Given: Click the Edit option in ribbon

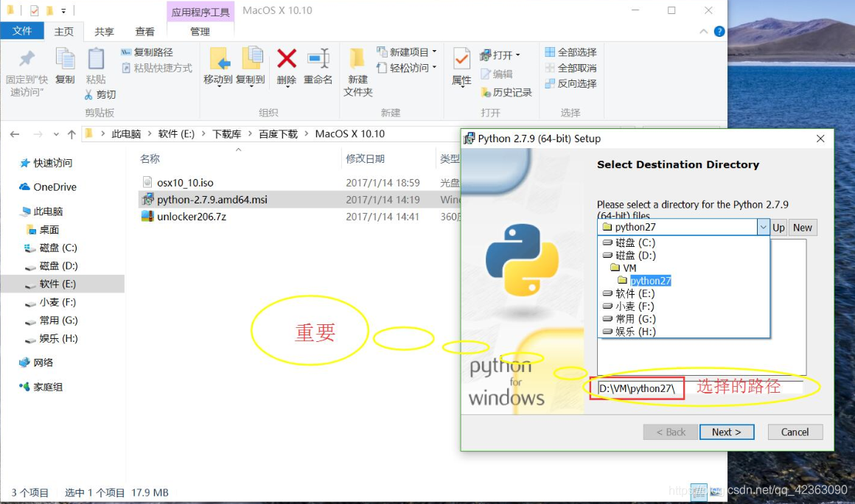Looking at the screenshot, I should [496, 74].
